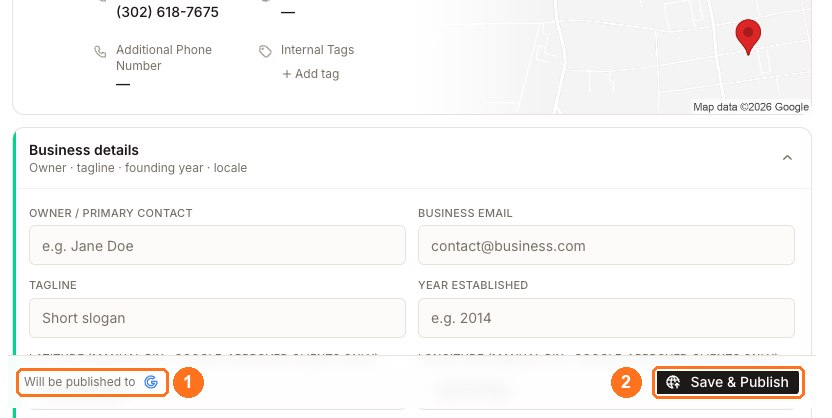Focus the Owner / Primary Contact field
Image resolution: width=832 pixels, height=418 pixels.
(218, 245)
